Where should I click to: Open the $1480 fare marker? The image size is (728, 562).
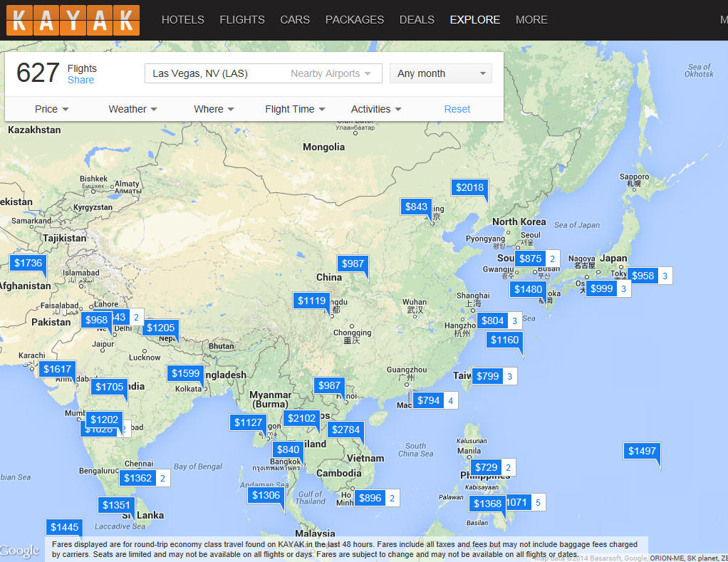pos(528,290)
